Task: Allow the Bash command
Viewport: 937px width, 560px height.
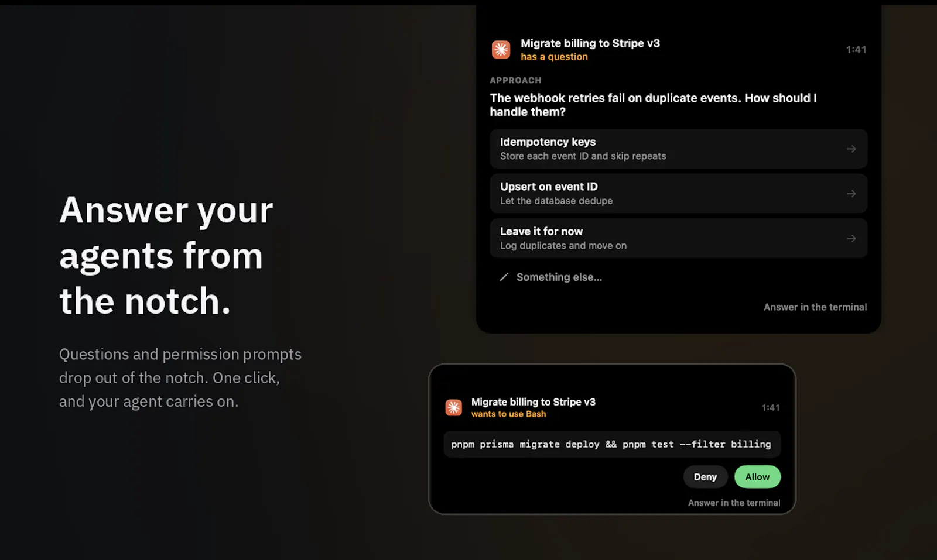Action: point(757,477)
